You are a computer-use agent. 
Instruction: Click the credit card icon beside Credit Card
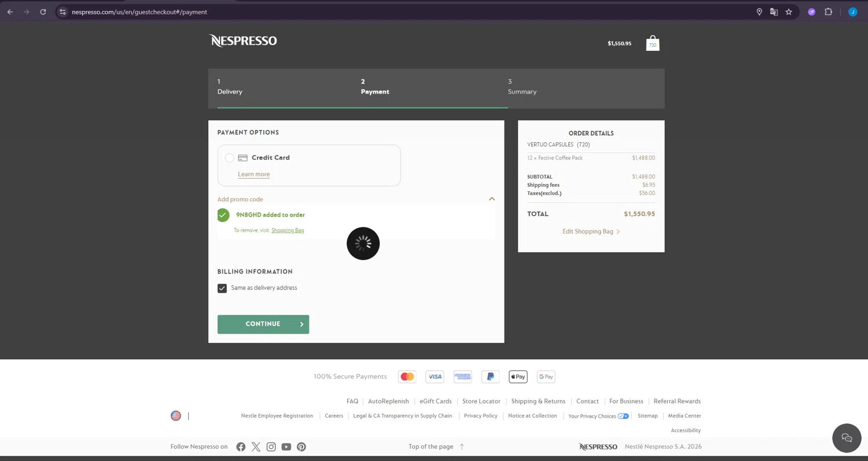coord(243,158)
